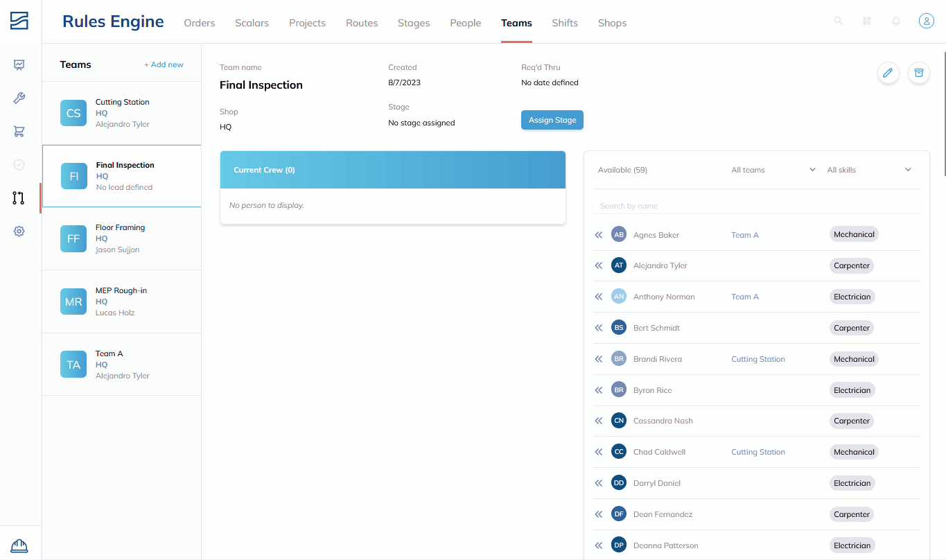Click the + Add new team link
946x560 pixels.
point(164,64)
